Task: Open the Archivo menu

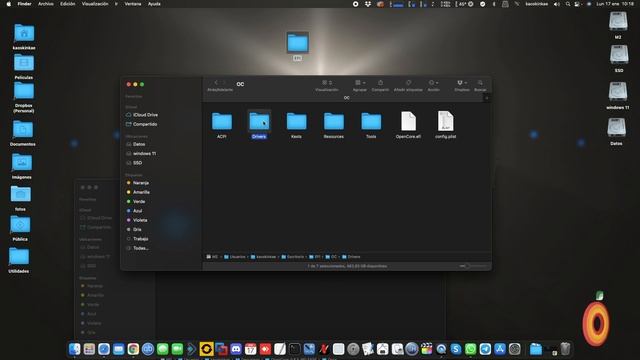Action: [46, 4]
